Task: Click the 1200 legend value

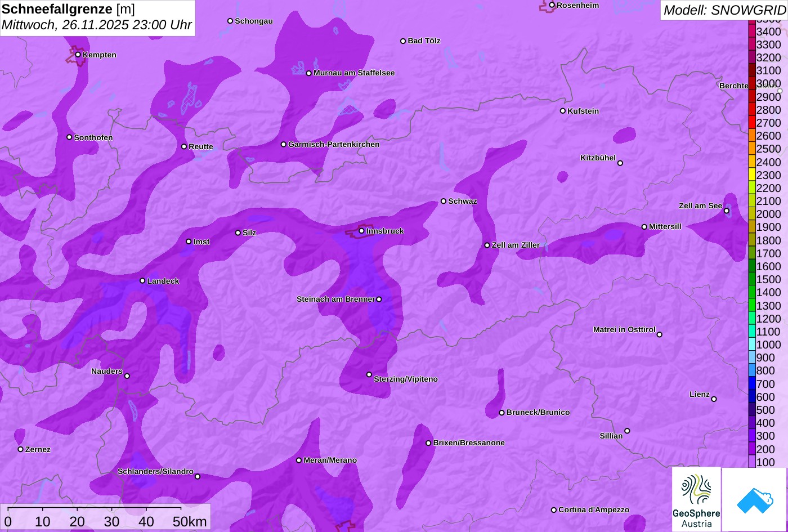Action: [x=769, y=319]
